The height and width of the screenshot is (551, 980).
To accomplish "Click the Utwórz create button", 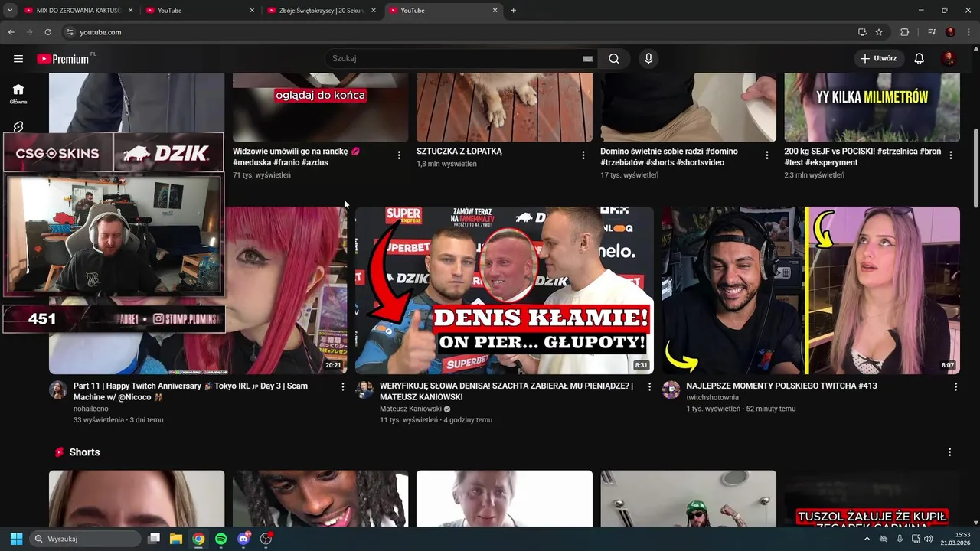I will pyautogui.click(x=879, y=59).
